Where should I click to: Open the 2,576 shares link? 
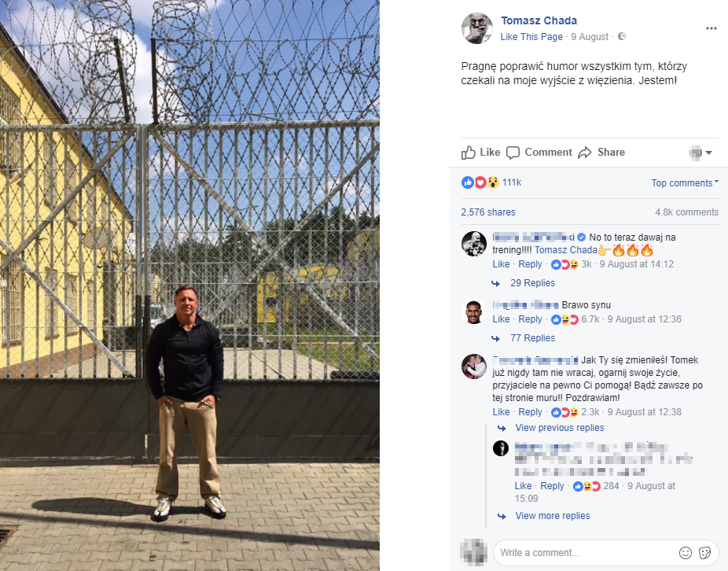488,212
